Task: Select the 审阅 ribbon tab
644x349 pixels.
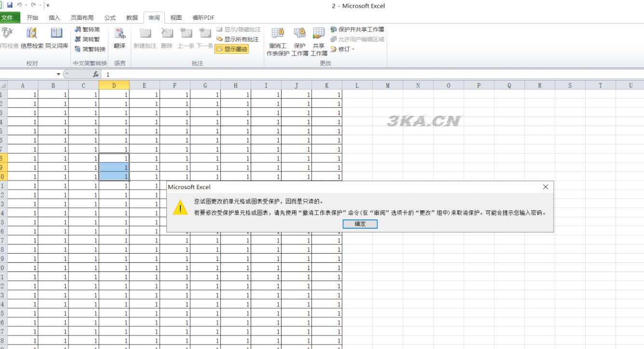Action: point(154,18)
